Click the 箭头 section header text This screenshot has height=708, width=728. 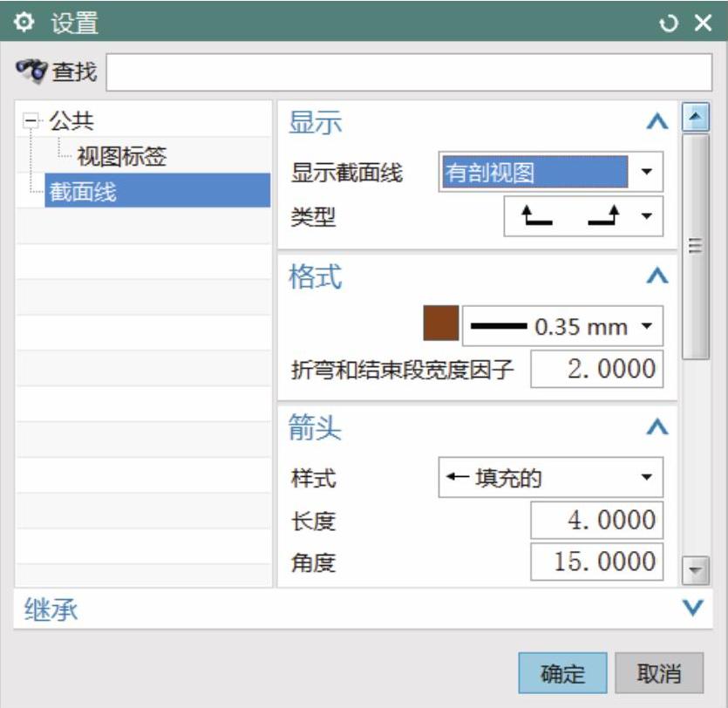coord(315,427)
